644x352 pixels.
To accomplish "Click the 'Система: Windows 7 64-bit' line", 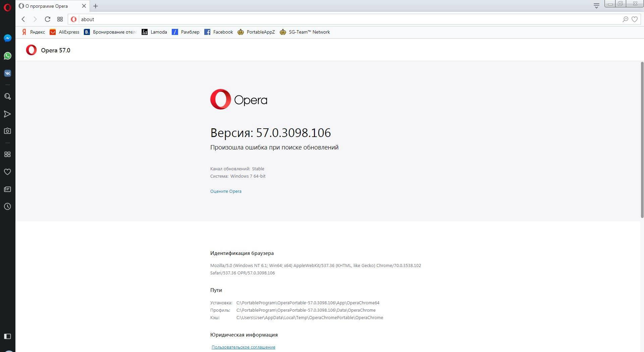I will 238,176.
